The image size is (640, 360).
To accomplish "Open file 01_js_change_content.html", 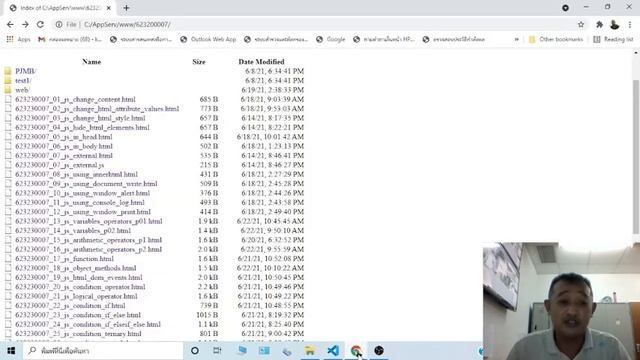I will [75, 99].
